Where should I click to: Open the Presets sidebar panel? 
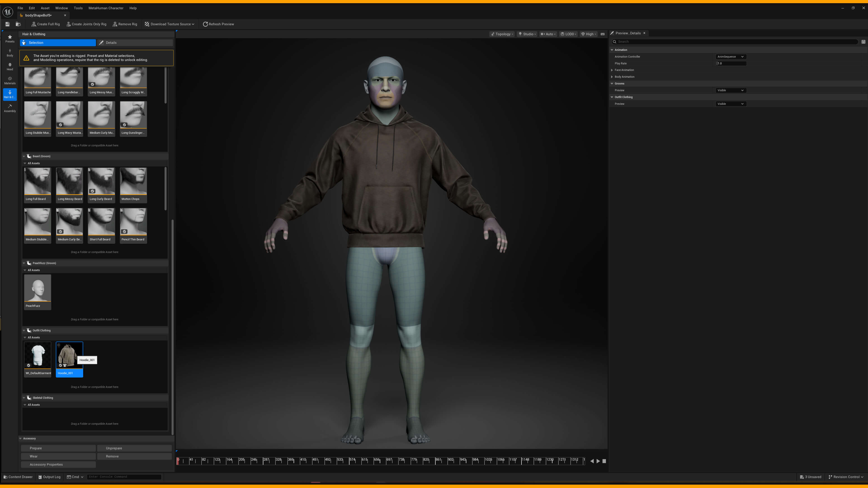(x=10, y=39)
